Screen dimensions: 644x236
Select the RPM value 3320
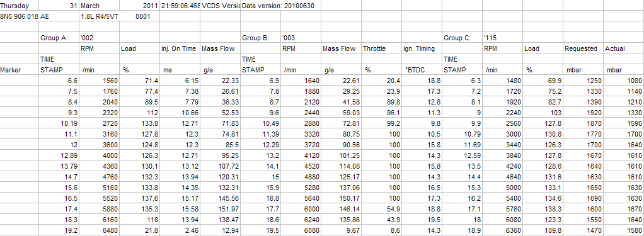301,134
